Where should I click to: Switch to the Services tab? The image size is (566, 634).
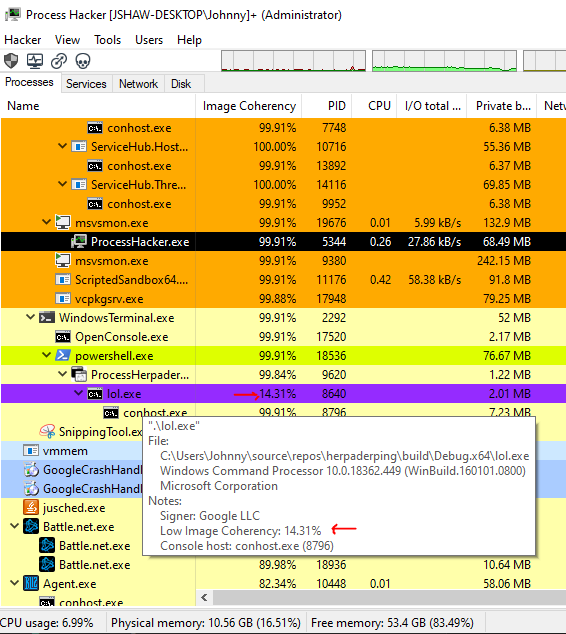pyautogui.click(x=86, y=84)
